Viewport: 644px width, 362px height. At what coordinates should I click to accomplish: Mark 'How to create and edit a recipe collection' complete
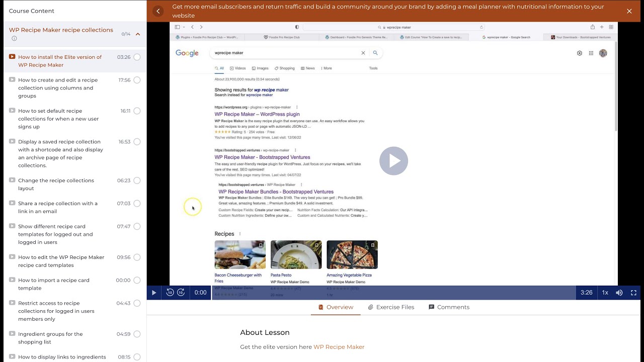point(137,80)
